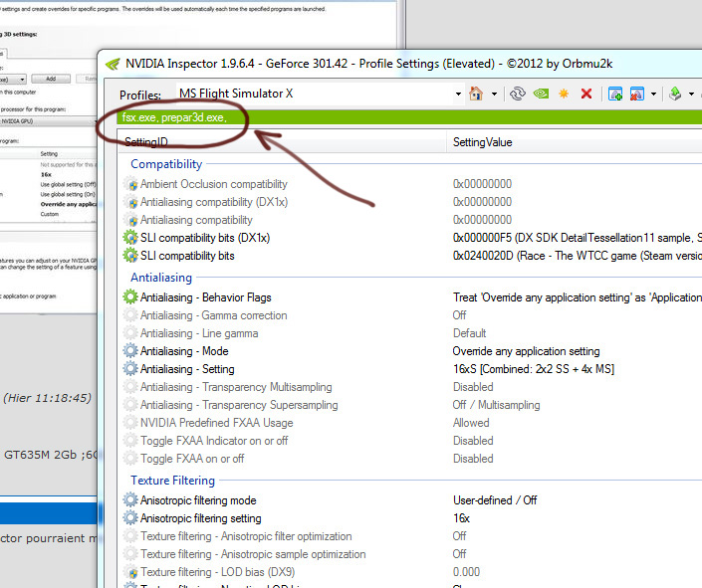Select value Allowed for Predefined FXAA Usage
This screenshot has width=702, height=588.
(471, 423)
